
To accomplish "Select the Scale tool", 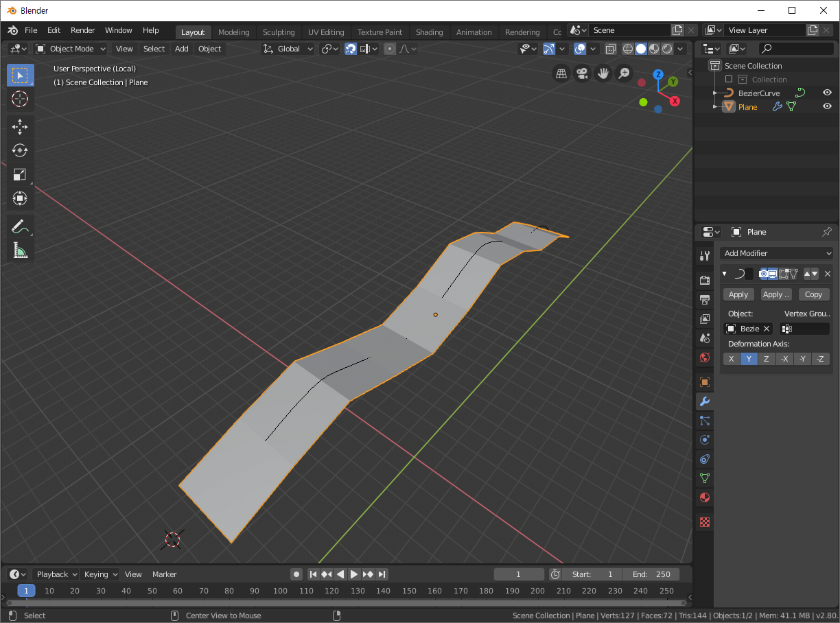I will [x=20, y=175].
